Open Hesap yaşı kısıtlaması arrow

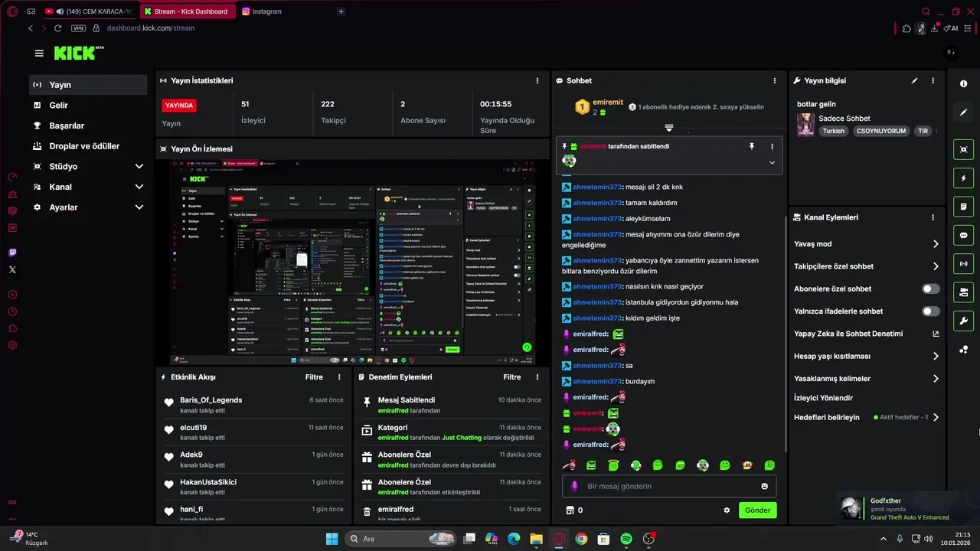click(x=936, y=356)
